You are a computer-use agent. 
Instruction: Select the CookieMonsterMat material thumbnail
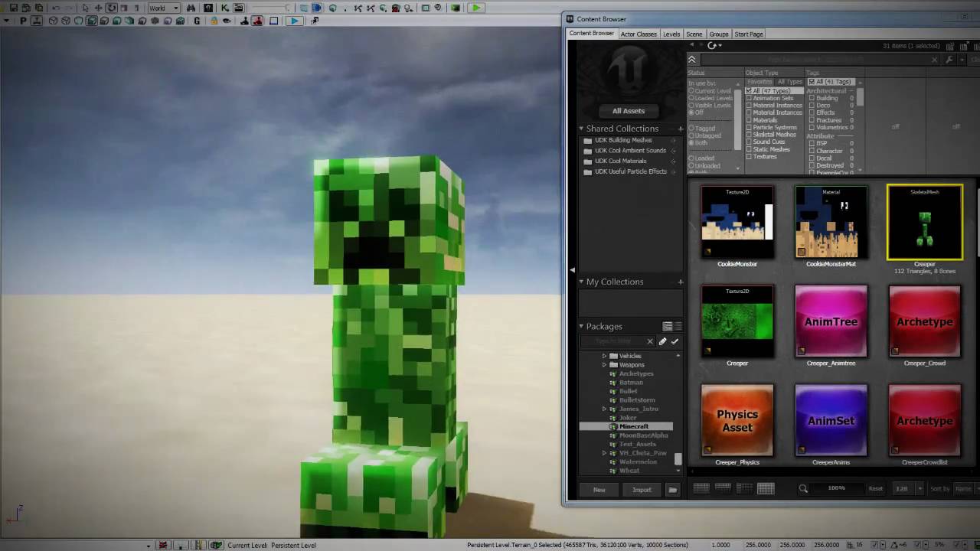tap(831, 223)
